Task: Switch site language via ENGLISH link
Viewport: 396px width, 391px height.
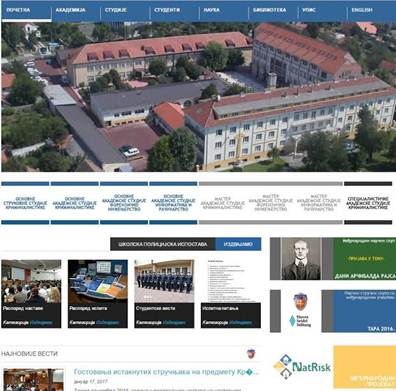Action: coord(362,10)
